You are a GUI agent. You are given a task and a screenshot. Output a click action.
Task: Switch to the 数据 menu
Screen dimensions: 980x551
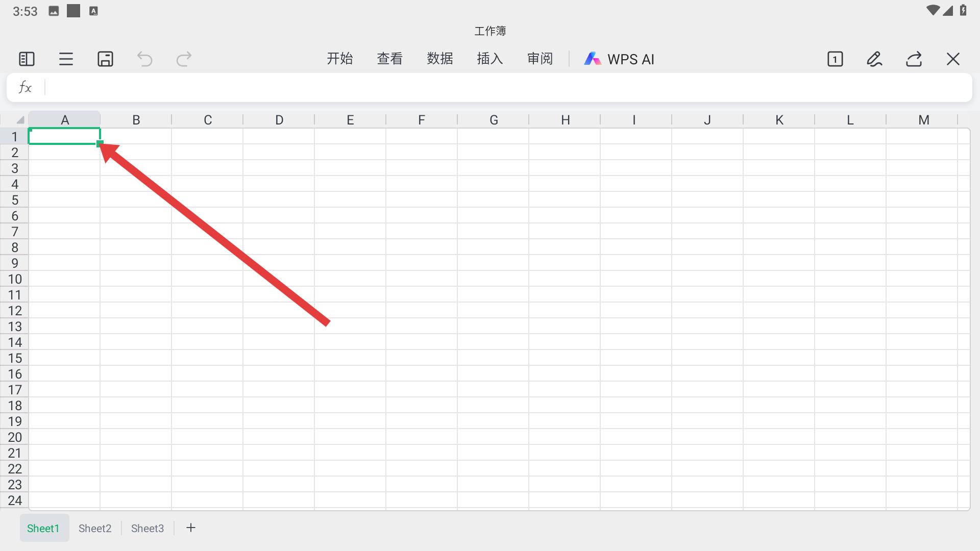(440, 59)
